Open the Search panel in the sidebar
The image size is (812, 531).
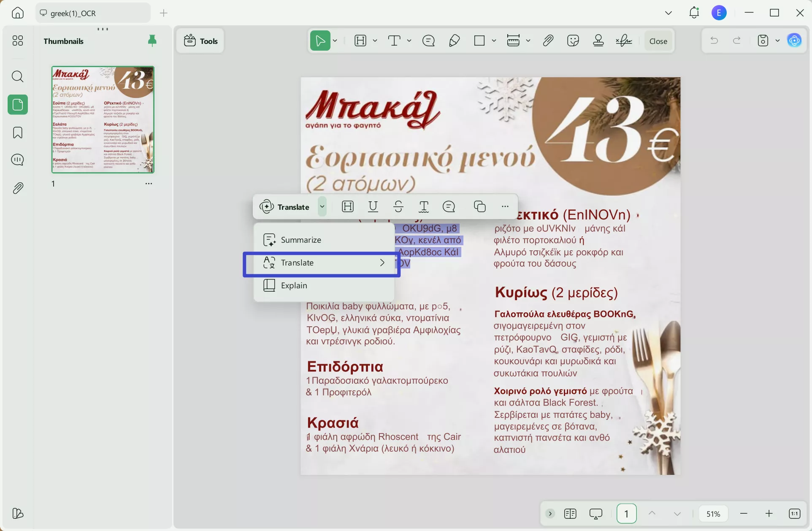(17, 76)
